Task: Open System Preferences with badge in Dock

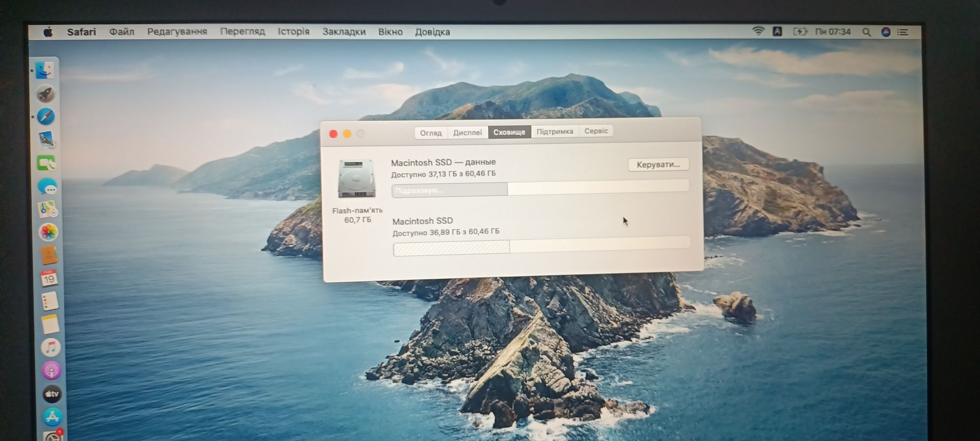Action: pyautogui.click(x=53, y=435)
